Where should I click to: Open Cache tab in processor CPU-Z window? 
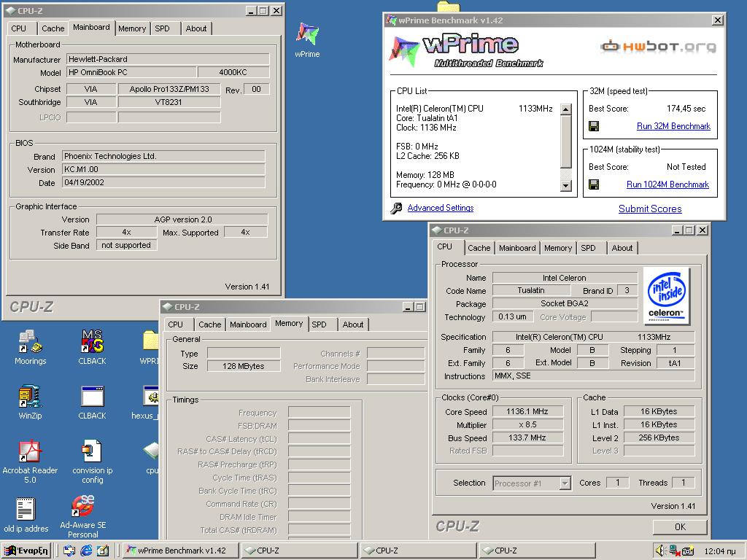click(x=479, y=248)
